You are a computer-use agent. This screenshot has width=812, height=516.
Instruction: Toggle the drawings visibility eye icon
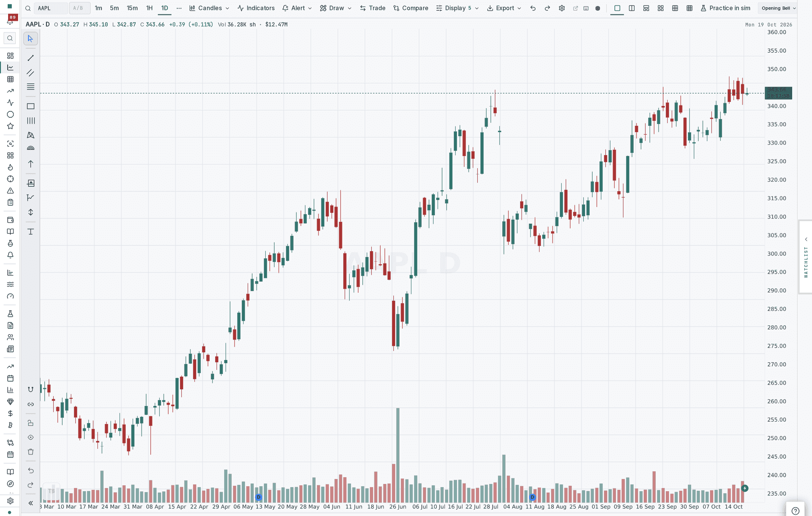[31, 438]
